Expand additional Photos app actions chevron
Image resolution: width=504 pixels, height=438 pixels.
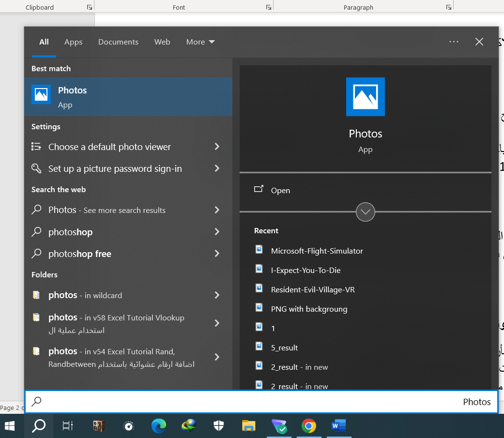[365, 212]
